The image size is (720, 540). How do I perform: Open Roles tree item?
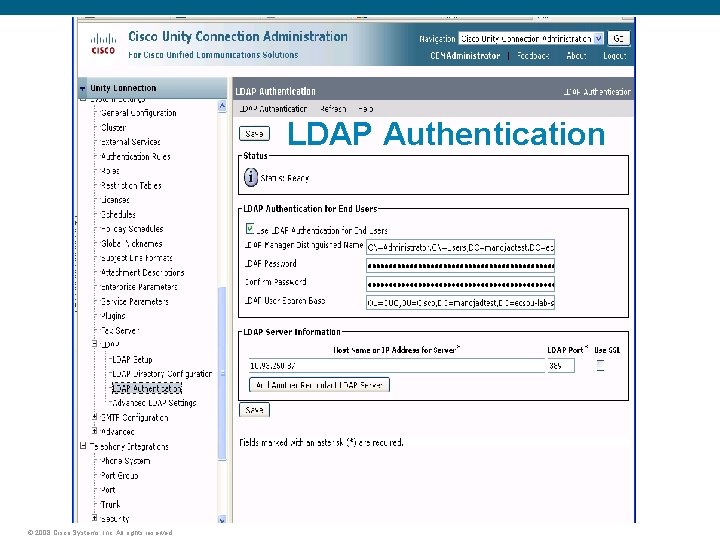coord(110,171)
